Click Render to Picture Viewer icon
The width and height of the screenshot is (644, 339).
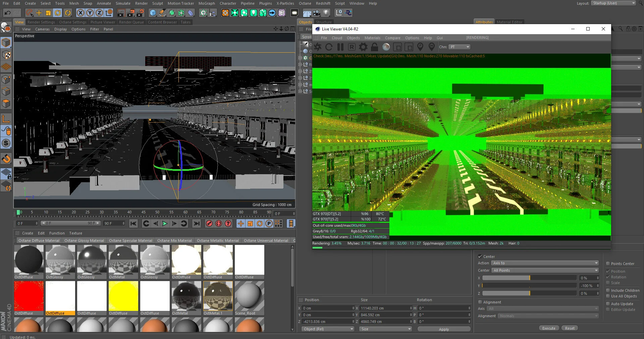tap(130, 13)
